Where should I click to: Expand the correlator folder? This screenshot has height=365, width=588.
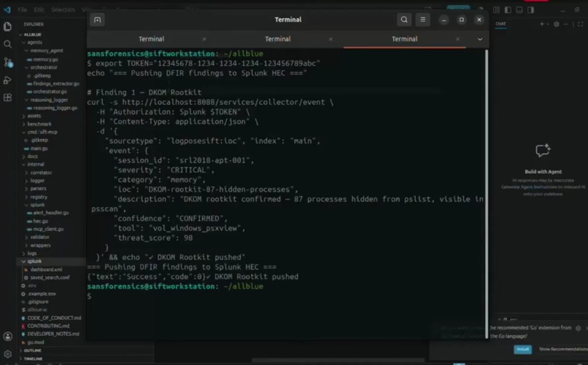[41, 173]
